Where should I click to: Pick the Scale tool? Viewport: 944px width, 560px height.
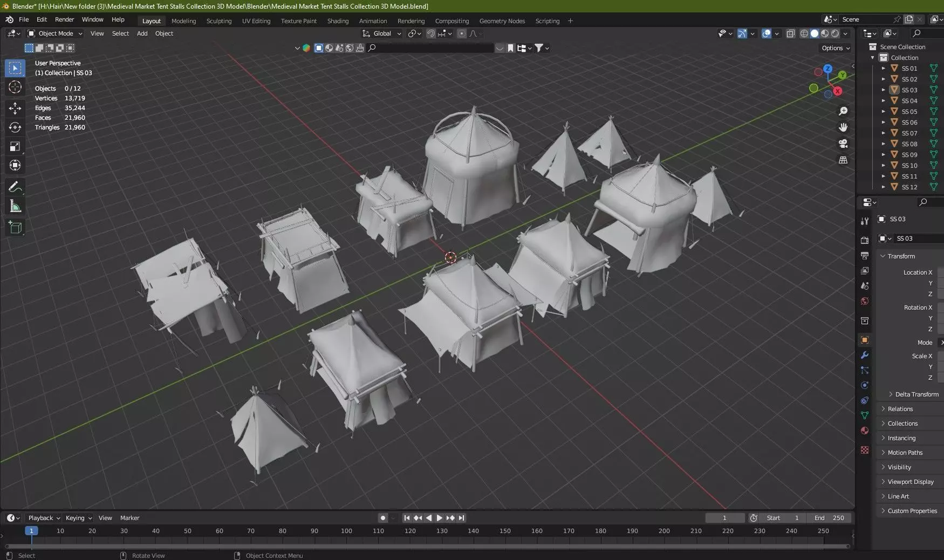coord(15,146)
